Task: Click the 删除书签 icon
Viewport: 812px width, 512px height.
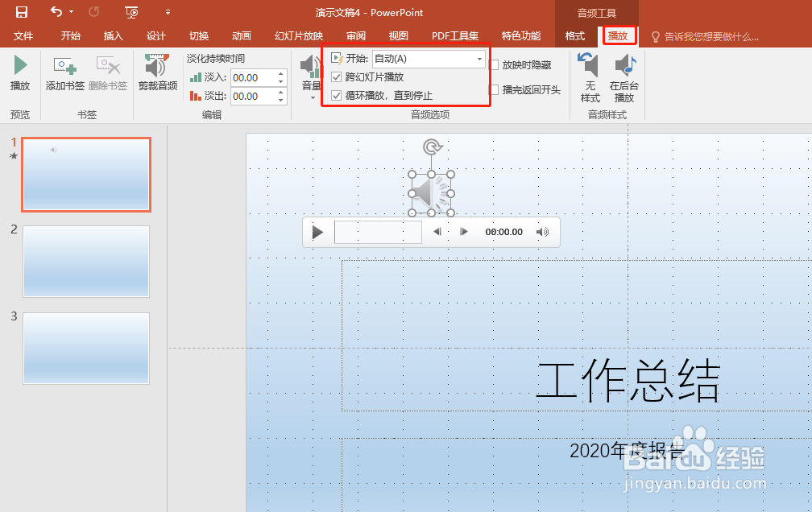Action: [108, 73]
